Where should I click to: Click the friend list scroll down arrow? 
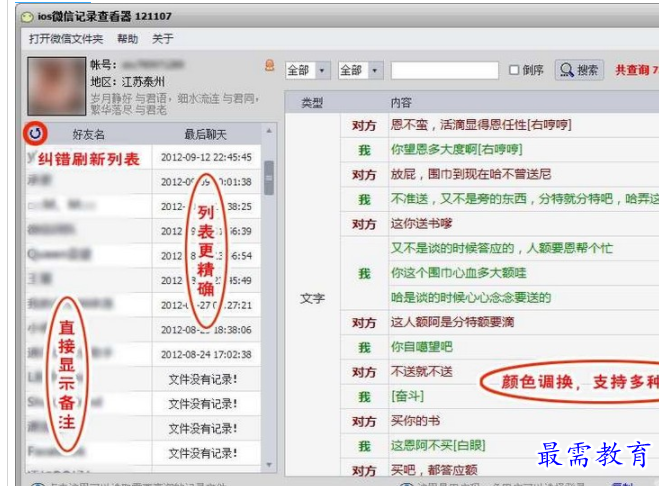(x=269, y=465)
